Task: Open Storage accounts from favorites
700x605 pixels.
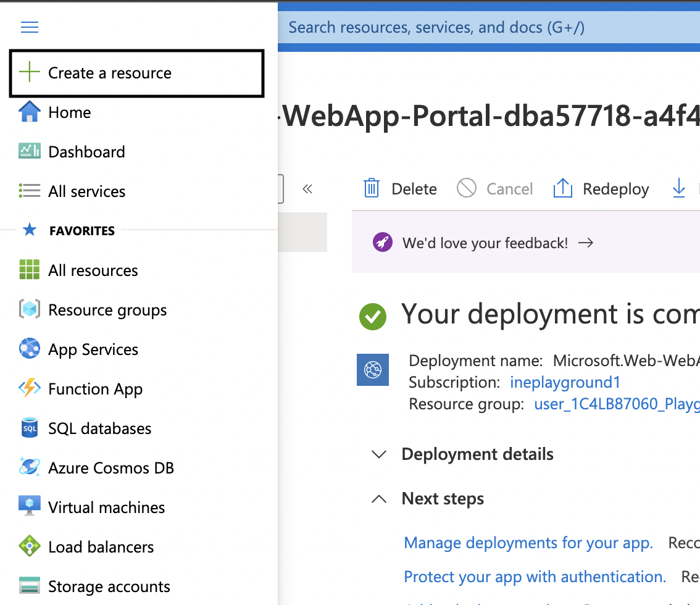Action: [109, 586]
